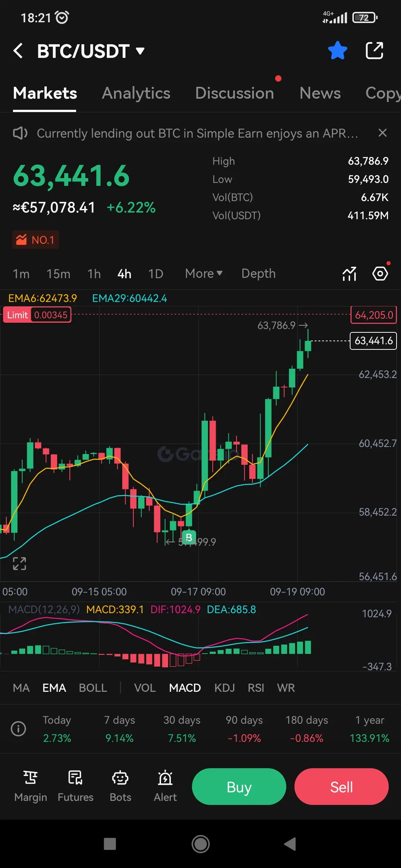The image size is (401, 868).
Task: Enable the BOLL indicator
Action: [93, 688]
